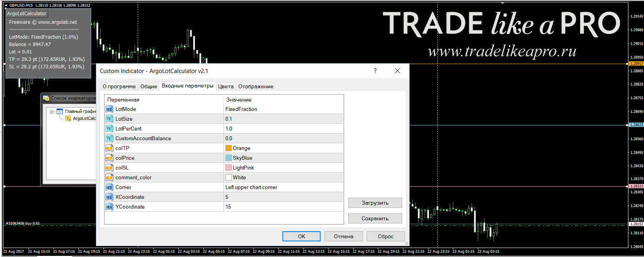This screenshot has height=257, width=644.
Task: Click the Загрузить button
Action: pos(375,203)
